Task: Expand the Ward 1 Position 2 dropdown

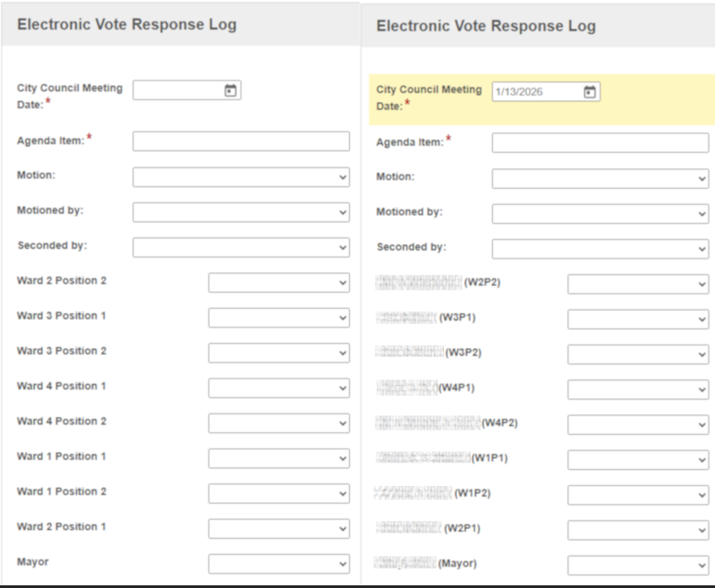Action: (278, 493)
